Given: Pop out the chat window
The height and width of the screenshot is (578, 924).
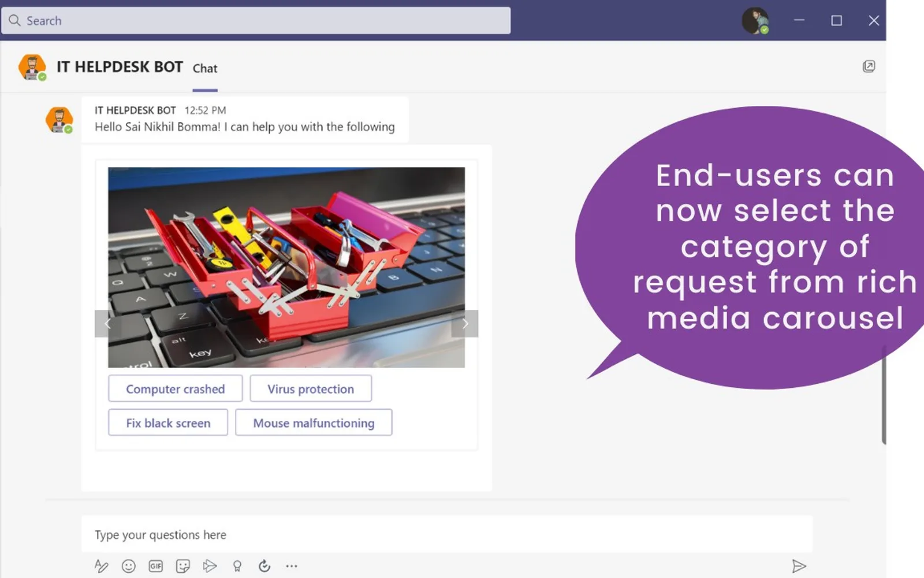Looking at the screenshot, I should (x=869, y=66).
